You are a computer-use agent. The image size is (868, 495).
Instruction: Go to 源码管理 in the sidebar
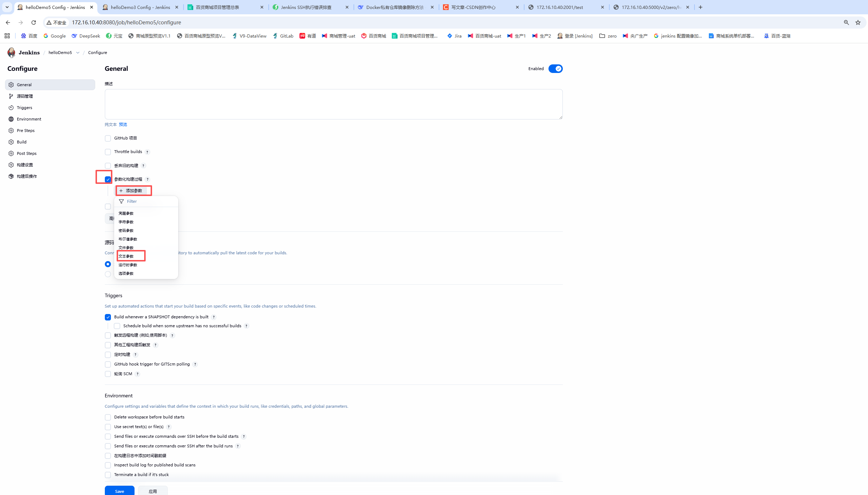pos(50,96)
